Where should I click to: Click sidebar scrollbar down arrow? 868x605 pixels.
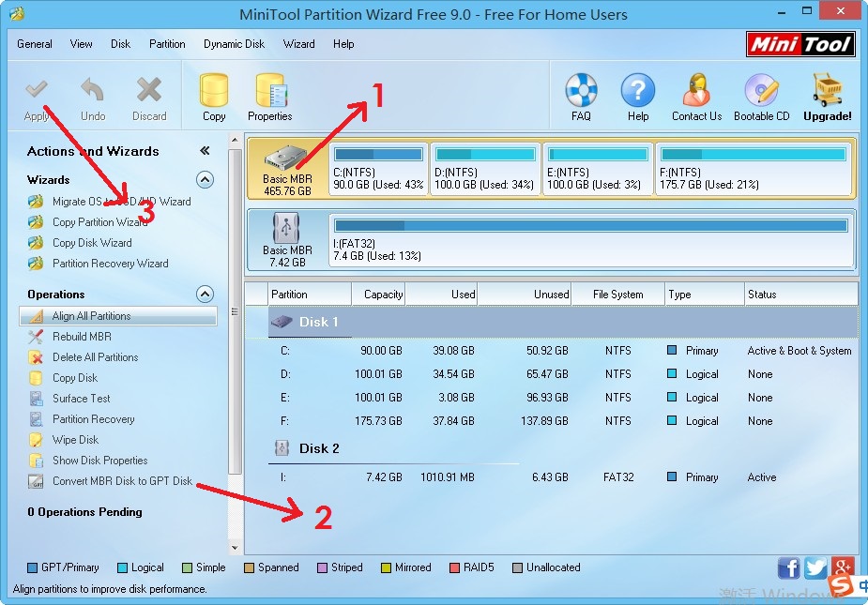[x=235, y=548]
